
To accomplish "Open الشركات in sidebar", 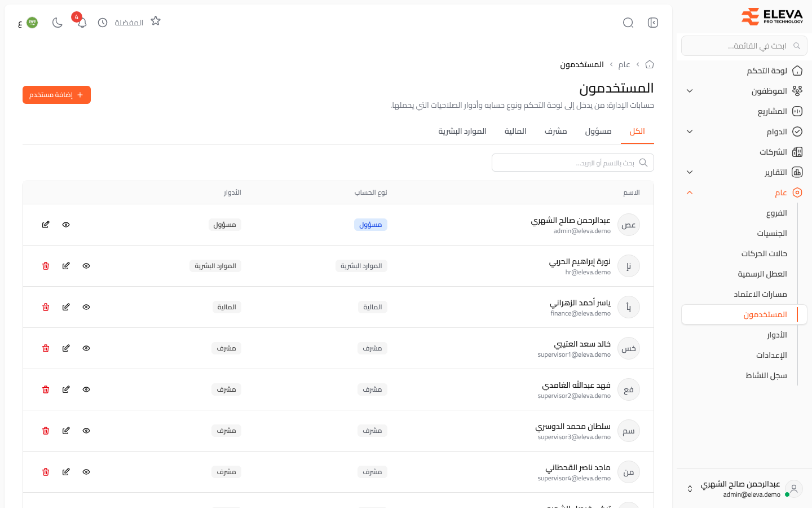I will coord(744,152).
